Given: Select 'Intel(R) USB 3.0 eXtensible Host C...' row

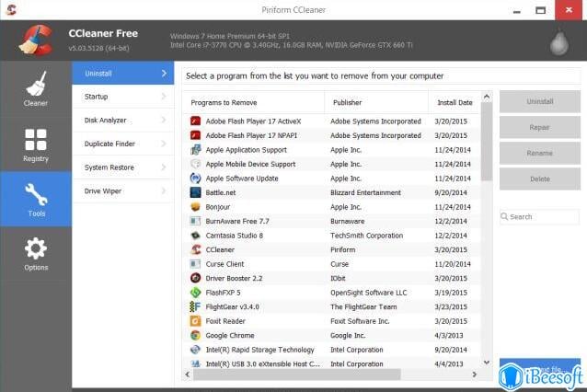Looking at the screenshot, I should click(x=331, y=363).
